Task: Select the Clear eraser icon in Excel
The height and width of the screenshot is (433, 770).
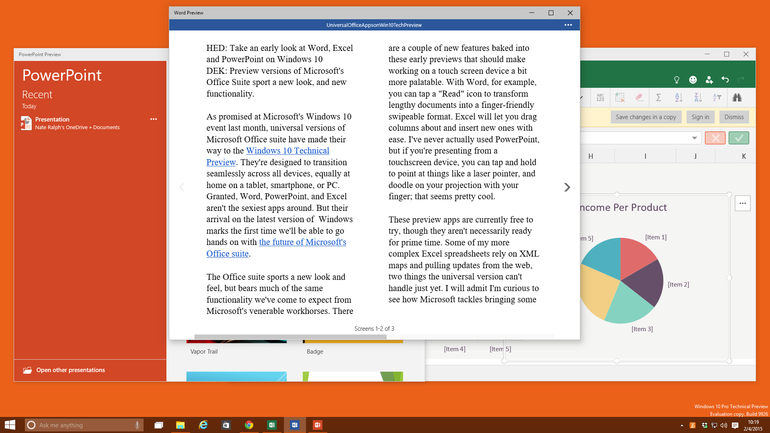Action: click(639, 98)
